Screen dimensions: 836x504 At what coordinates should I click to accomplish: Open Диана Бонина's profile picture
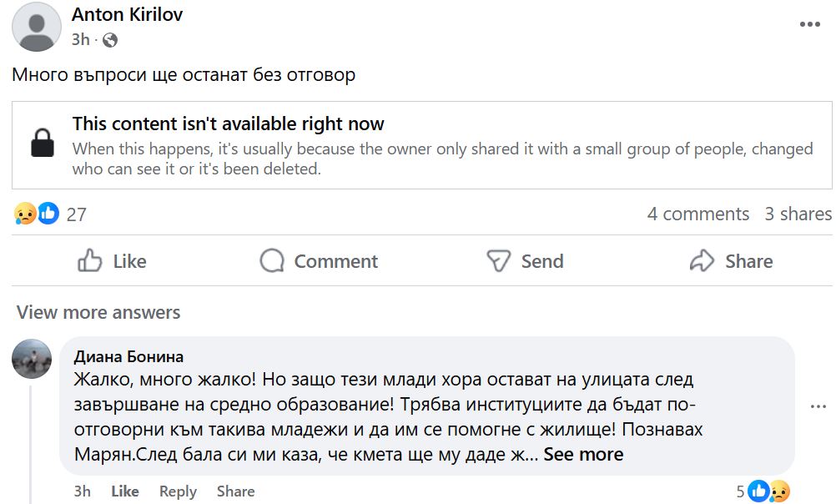point(32,359)
